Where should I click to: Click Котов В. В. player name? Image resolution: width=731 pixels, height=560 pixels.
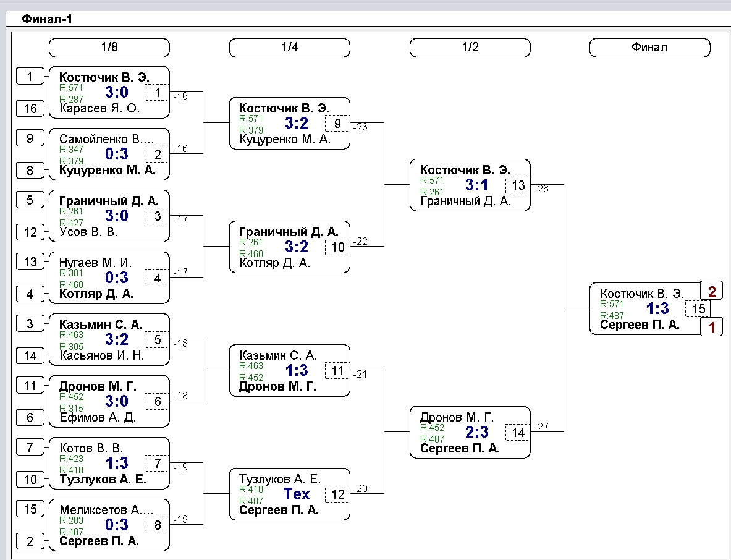[x=91, y=448]
